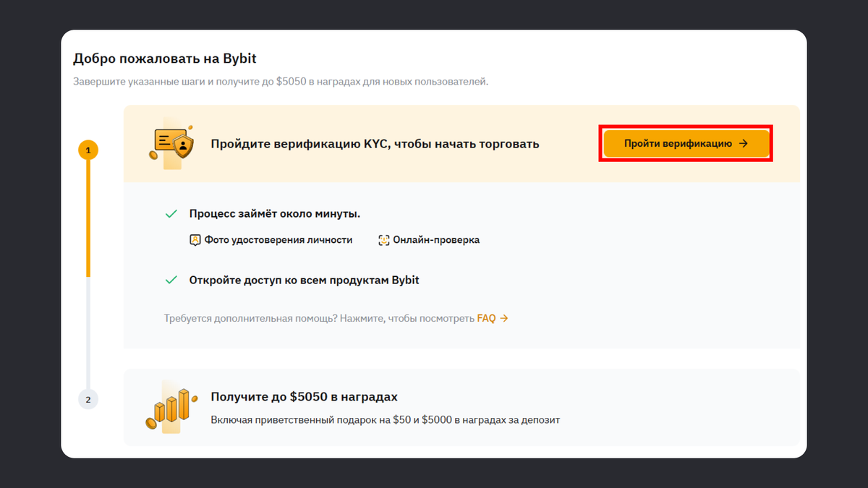Select the step 1 circle marker

click(x=88, y=150)
